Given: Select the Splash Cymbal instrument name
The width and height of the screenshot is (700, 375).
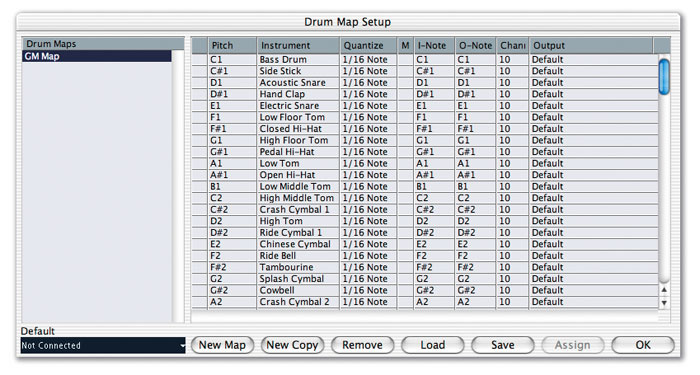Looking at the screenshot, I should 298,279.
